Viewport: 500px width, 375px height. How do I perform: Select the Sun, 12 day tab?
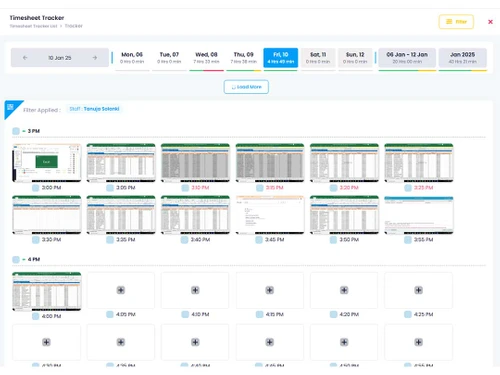[355, 58]
